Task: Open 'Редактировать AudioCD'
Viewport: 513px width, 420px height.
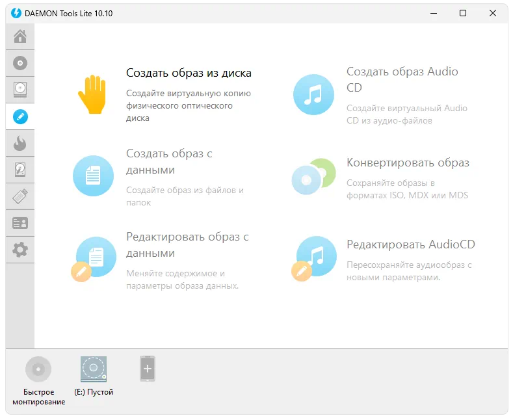Action: click(411, 244)
